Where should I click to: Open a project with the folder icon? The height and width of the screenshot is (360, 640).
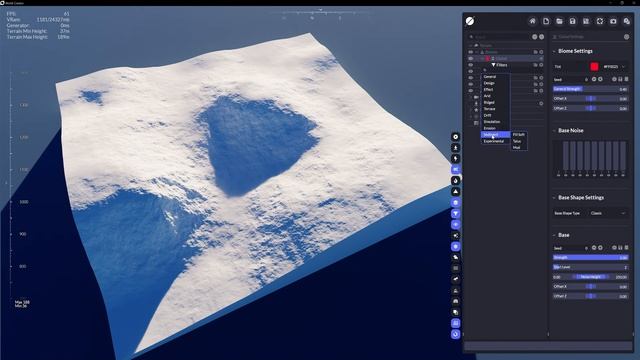(x=559, y=21)
